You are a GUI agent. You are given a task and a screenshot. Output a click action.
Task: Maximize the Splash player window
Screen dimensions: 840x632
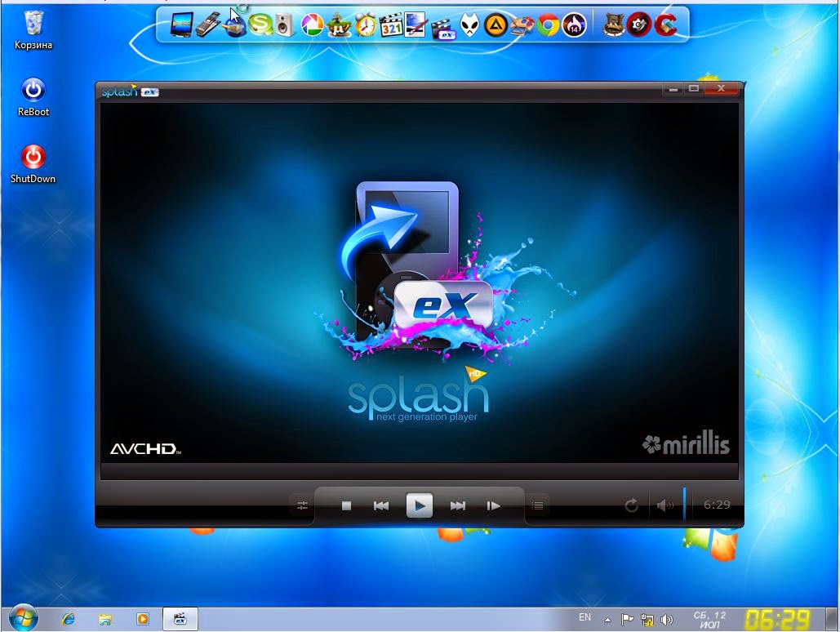tap(694, 89)
